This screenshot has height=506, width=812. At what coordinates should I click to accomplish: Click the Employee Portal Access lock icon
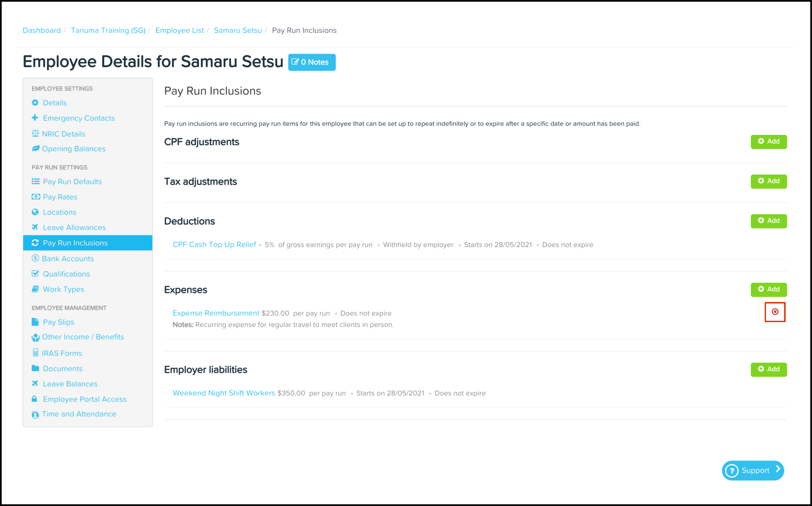click(x=35, y=399)
